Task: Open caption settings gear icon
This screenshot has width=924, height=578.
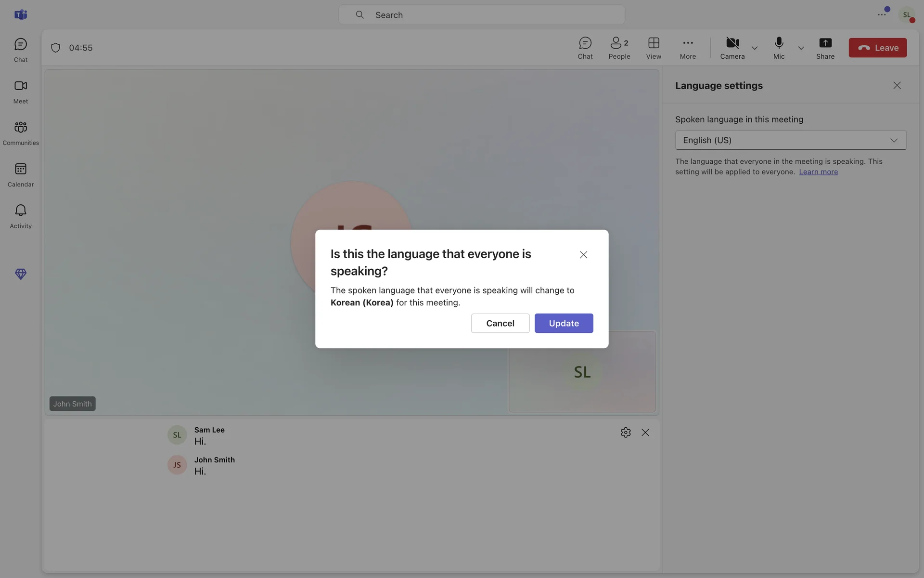Action: click(x=625, y=433)
